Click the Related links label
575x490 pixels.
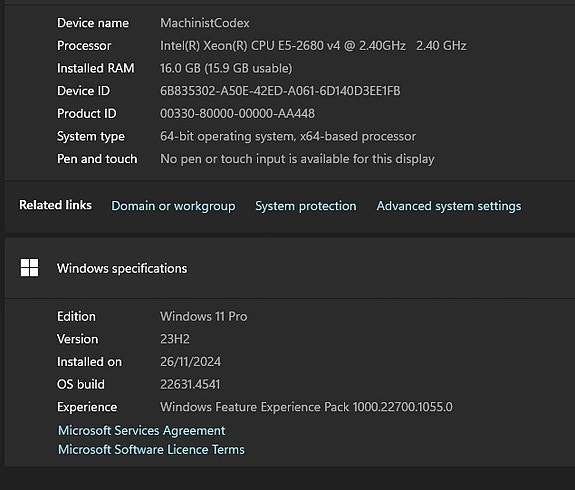point(55,205)
